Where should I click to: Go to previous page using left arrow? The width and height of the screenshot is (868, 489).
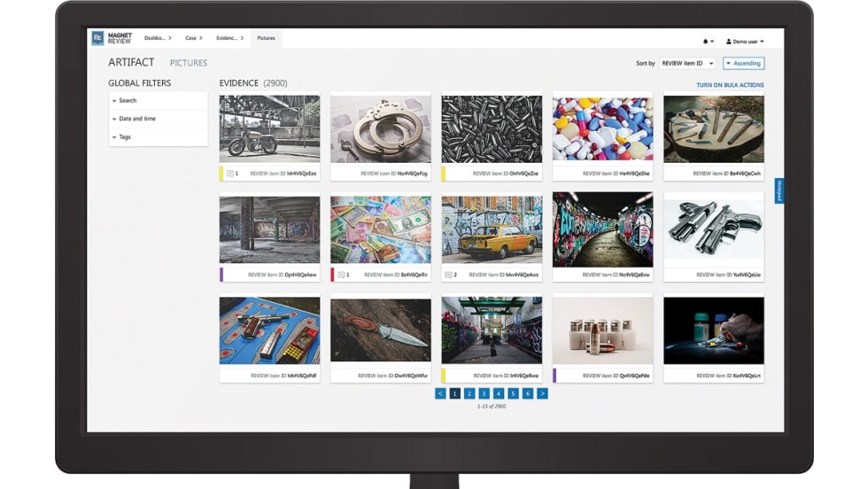click(x=440, y=393)
